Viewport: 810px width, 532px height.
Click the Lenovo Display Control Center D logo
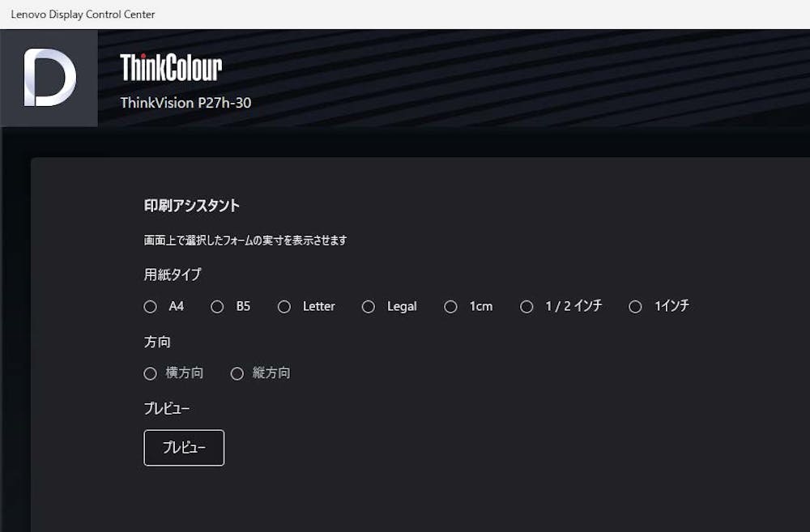coord(49,78)
